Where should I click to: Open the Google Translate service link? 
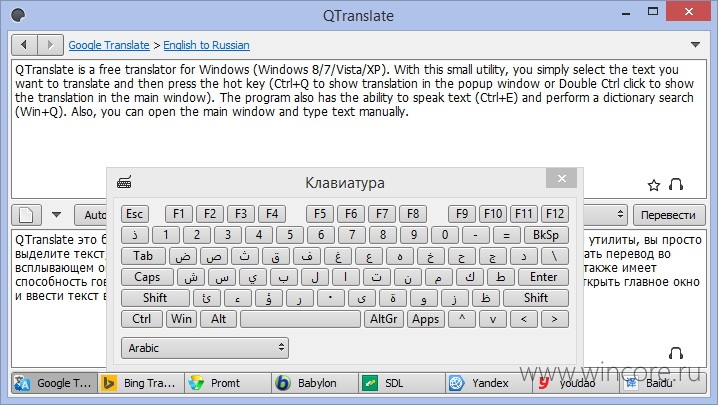[x=109, y=45]
